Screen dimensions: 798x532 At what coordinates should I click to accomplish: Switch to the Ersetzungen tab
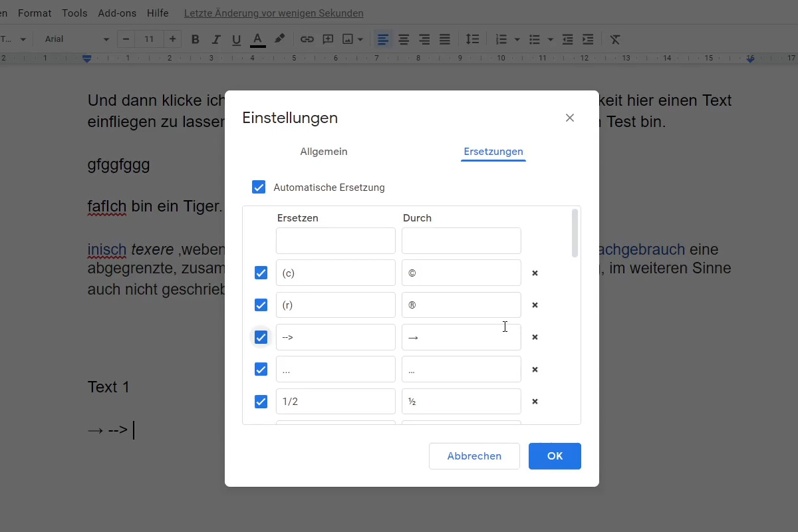click(x=493, y=152)
